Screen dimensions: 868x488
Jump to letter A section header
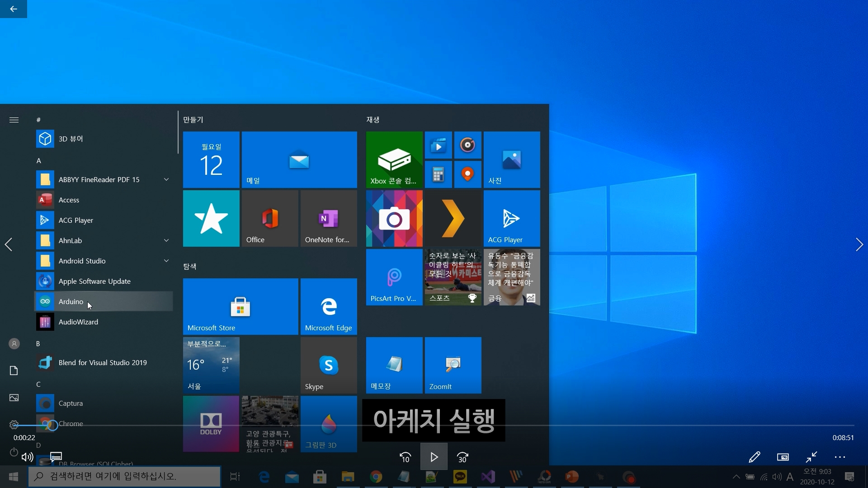(x=39, y=160)
